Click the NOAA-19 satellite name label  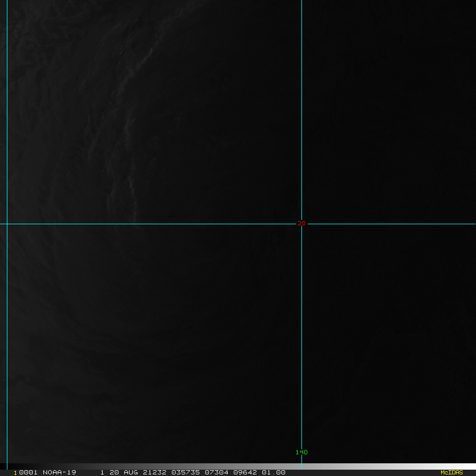click(x=60, y=472)
